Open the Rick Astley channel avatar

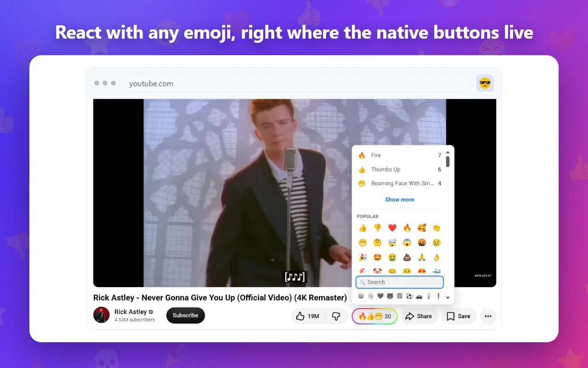coord(102,315)
